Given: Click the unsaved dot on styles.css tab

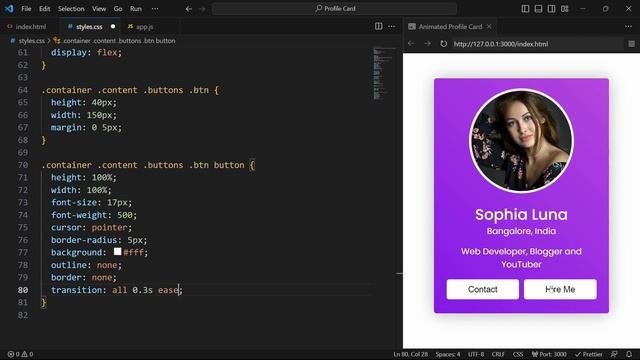Looking at the screenshot, I should pyautogui.click(x=113, y=27).
